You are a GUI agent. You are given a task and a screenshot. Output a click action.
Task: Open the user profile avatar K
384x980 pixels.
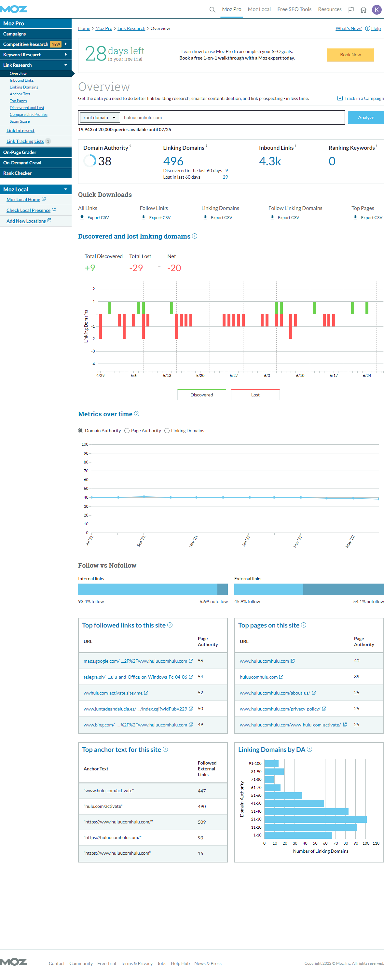click(x=377, y=9)
